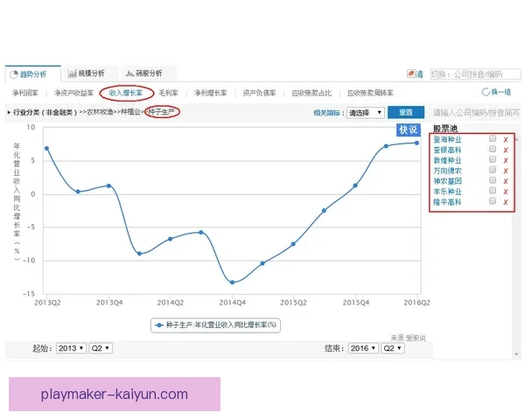Screen dimensions: 525x420
Task: Select the 应收账款占比 metric
Action: tap(311, 93)
